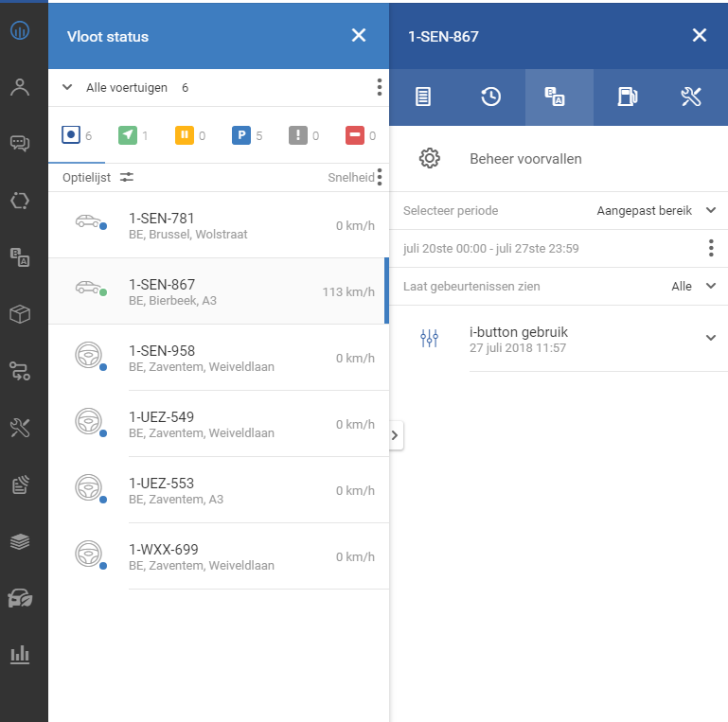The image size is (728, 722).
Task: Open the dashboard chart icon in sidebar
Action: (20, 30)
